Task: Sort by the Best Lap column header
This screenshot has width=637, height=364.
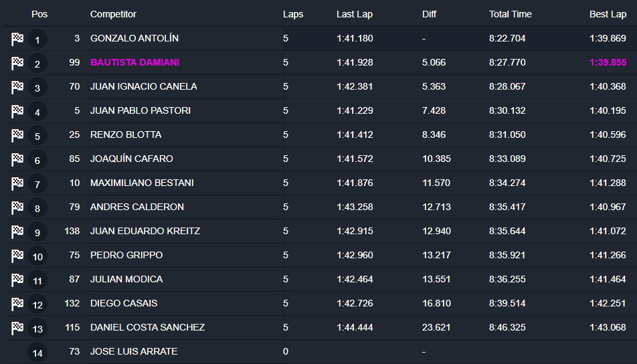Action: pos(608,14)
